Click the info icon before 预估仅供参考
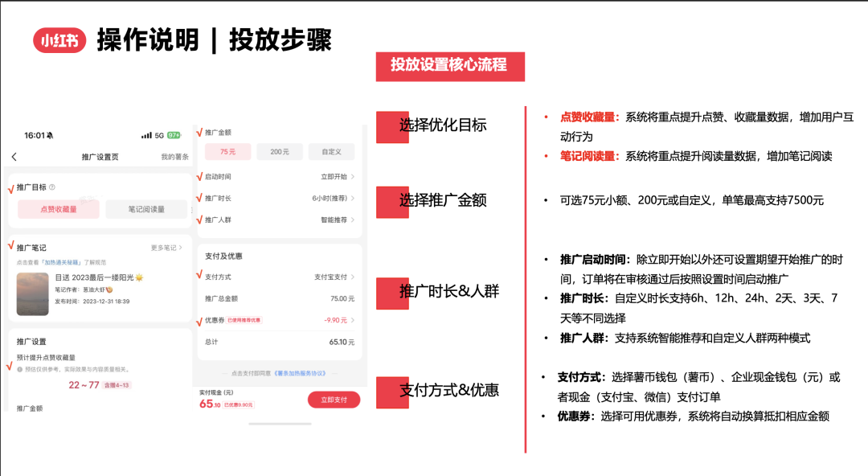 coord(20,369)
